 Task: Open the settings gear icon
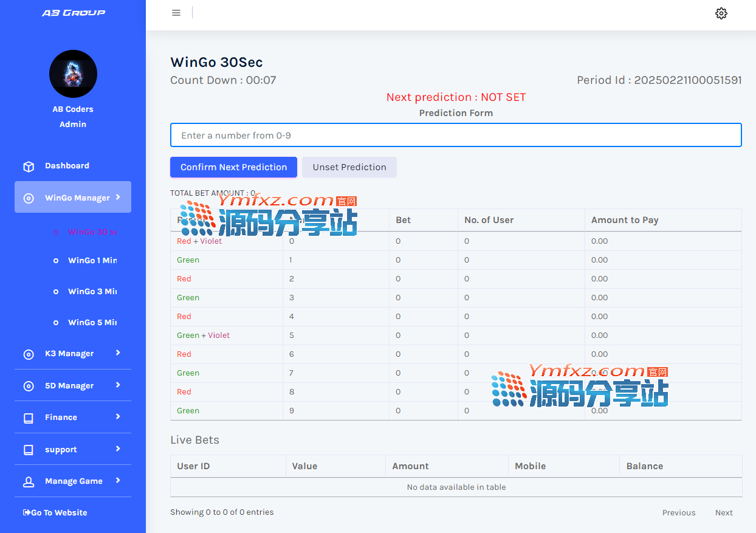pos(721,13)
